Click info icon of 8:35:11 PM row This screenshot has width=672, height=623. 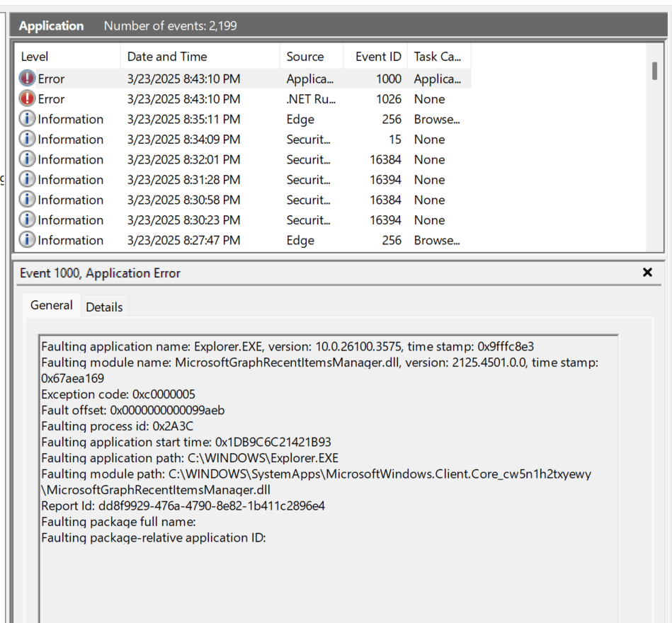(x=27, y=119)
